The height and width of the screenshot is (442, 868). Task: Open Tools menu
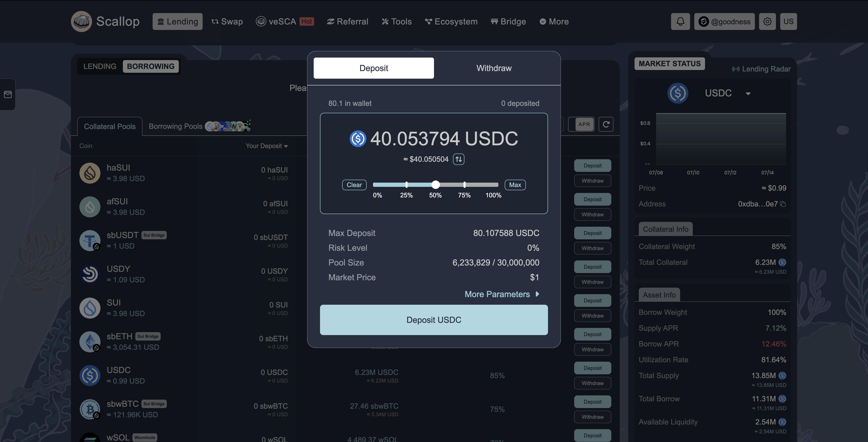click(x=397, y=22)
